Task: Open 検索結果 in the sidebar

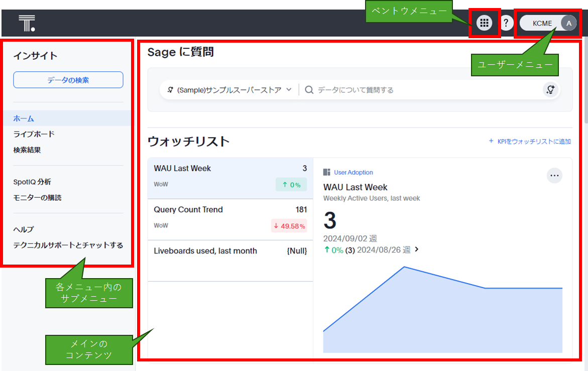Action: [27, 150]
